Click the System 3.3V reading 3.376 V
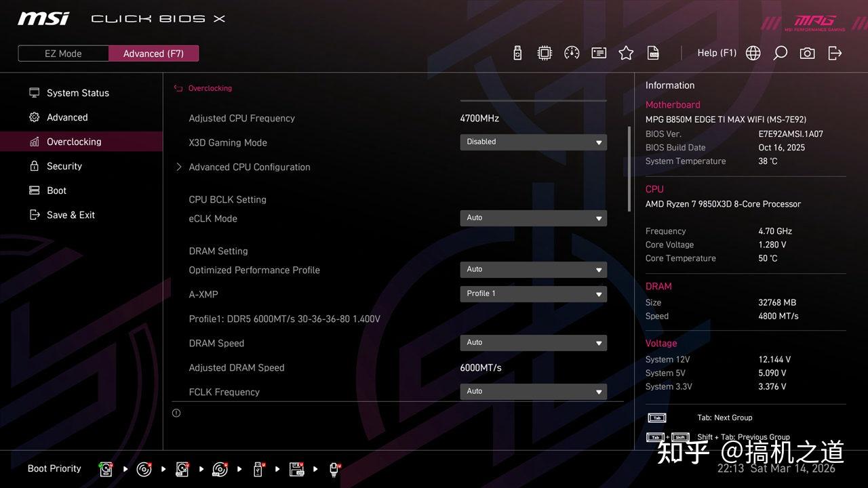The image size is (868, 488). click(x=772, y=386)
